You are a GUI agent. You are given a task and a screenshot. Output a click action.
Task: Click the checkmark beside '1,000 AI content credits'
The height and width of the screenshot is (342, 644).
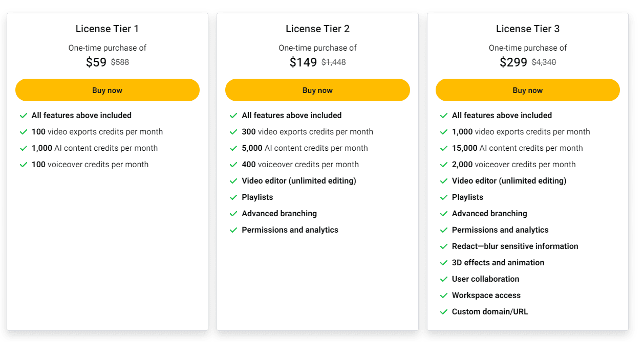(x=24, y=148)
